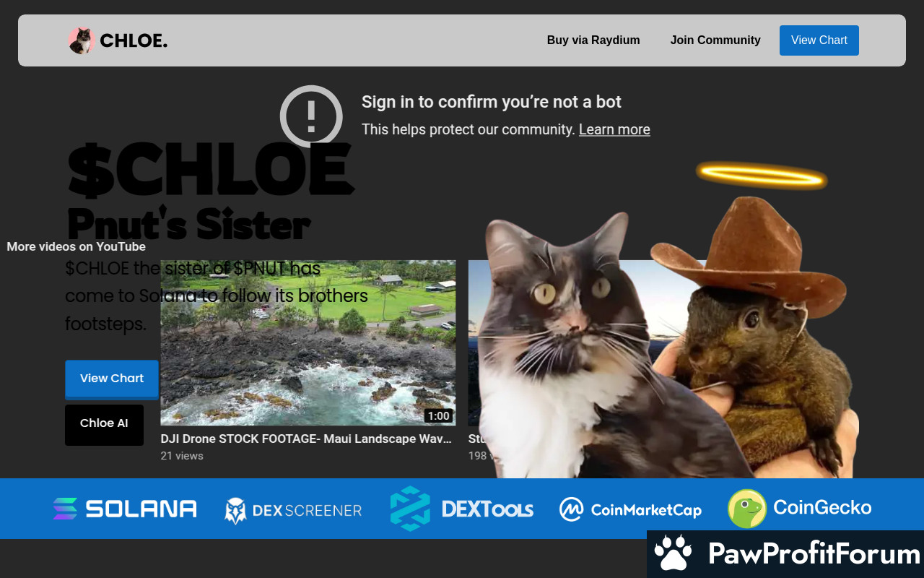Click the Solana logo

pyautogui.click(x=124, y=509)
